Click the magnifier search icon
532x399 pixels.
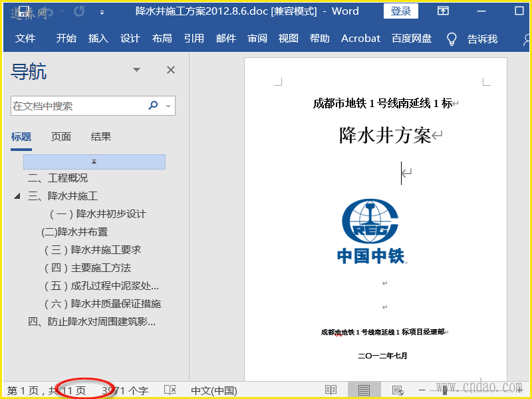click(x=153, y=106)
